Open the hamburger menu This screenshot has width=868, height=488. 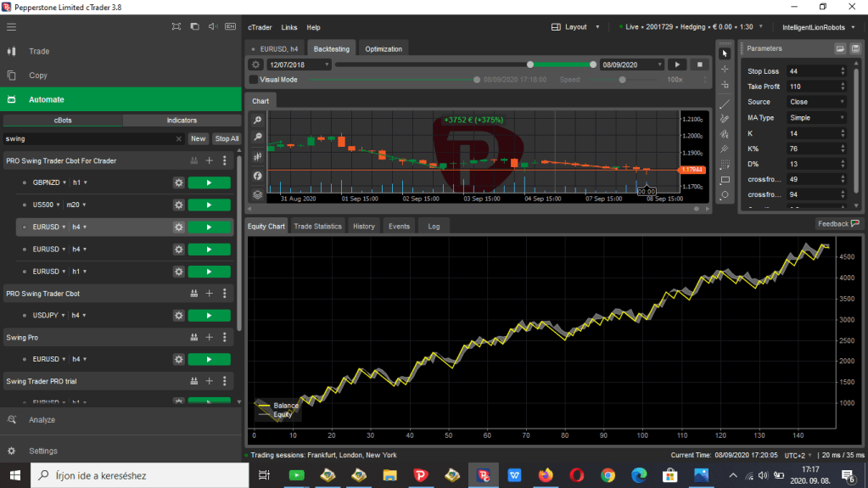coord(12,27)
